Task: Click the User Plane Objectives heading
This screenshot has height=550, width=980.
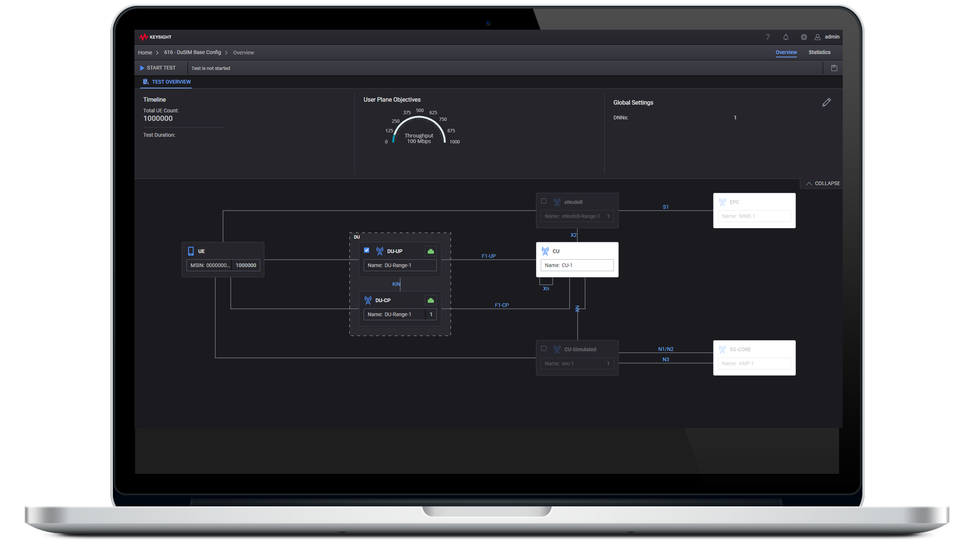Action: tap(392, 100)
